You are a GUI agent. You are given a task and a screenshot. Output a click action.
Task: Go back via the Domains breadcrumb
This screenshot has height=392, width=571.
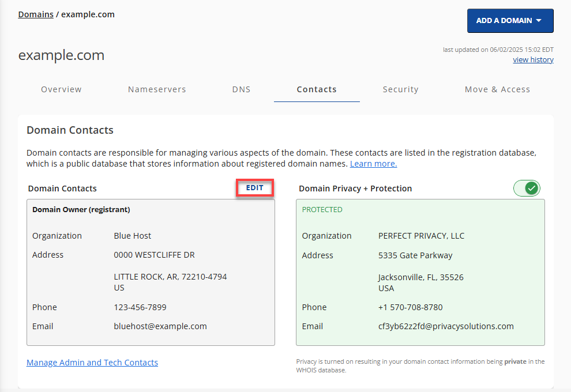pos(36,14)
